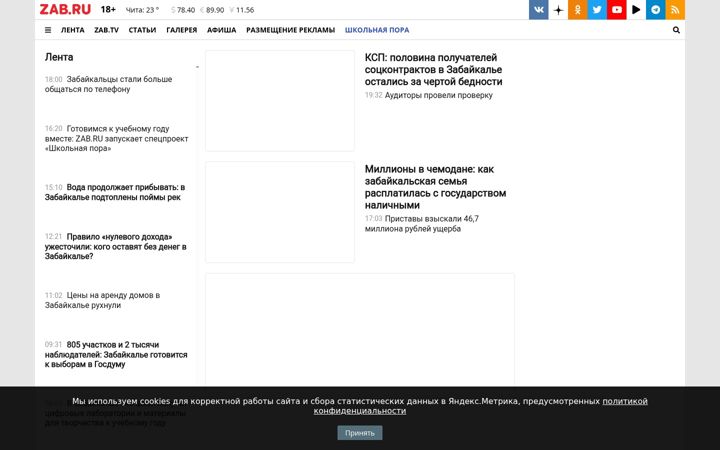Click the search magnifier icon
Image resolution: width=720 pixels, height=450 pixels.
click(676, 30)
